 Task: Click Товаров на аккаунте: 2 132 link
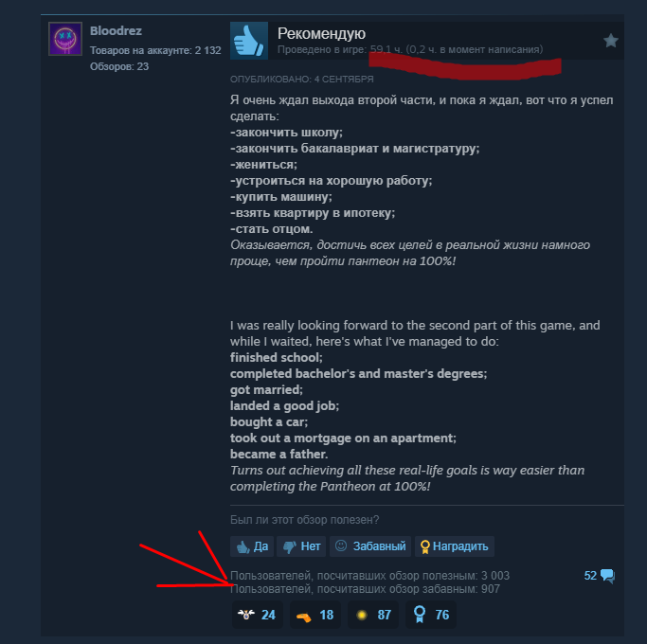click(155, 50)
